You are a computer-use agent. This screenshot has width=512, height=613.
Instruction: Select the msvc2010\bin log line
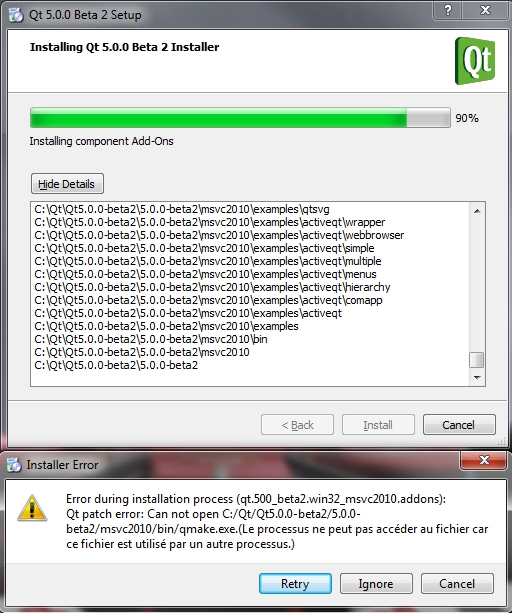click(151, 339)
